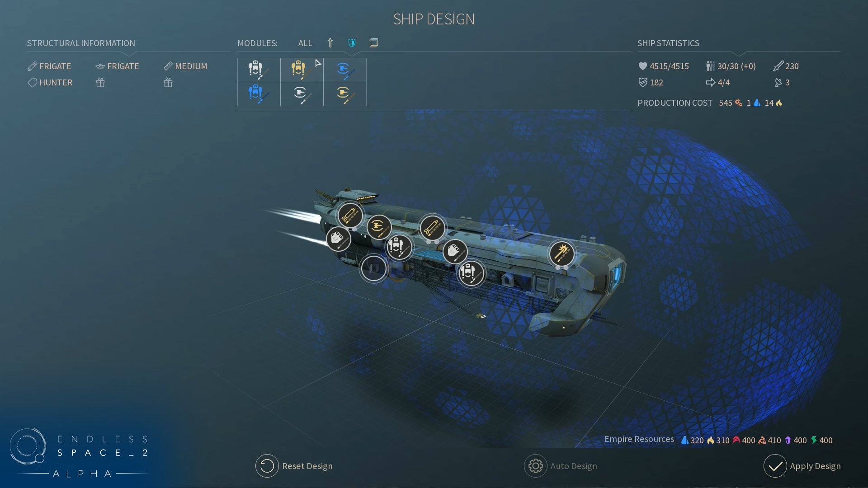Toggle the ALL modules filter tab
868x488 pixels.
click(x=305, y=42)
